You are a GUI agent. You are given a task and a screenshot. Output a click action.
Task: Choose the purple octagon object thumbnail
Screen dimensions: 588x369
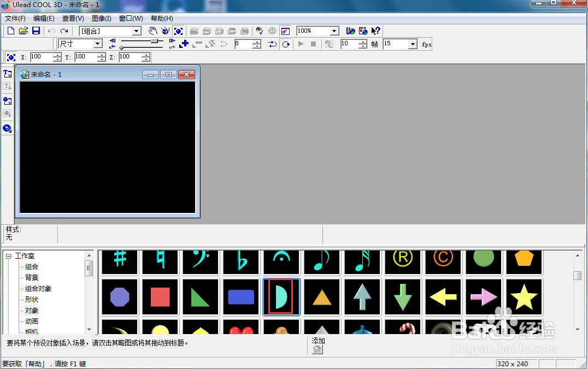point(120,297)
